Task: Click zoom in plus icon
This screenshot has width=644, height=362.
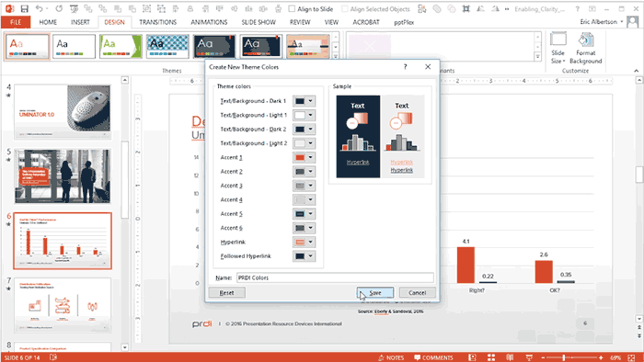Action: [x=601, y=357]
